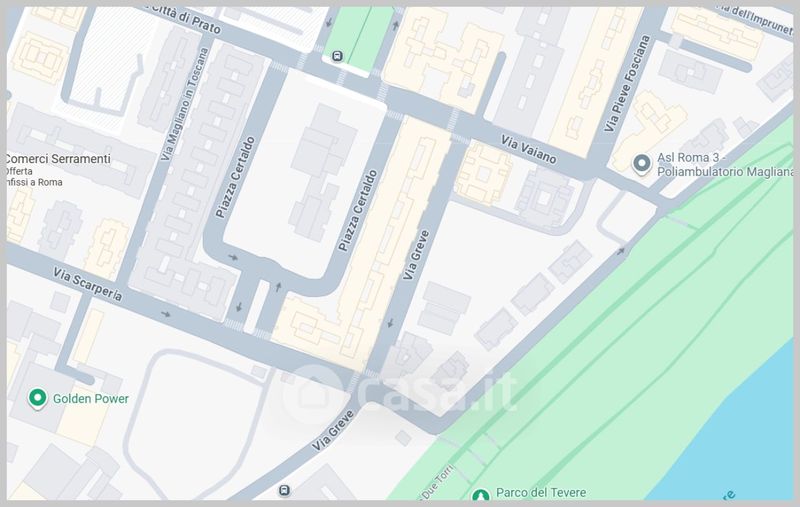Open the Golden Power place label
This screenshot has height=507, width=800.
click(91, 399)
